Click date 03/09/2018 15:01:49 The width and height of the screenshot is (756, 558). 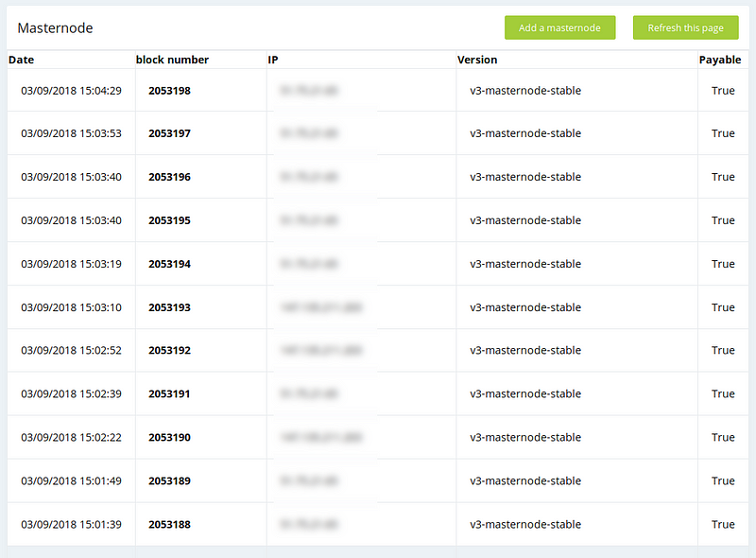coord(72,480)
